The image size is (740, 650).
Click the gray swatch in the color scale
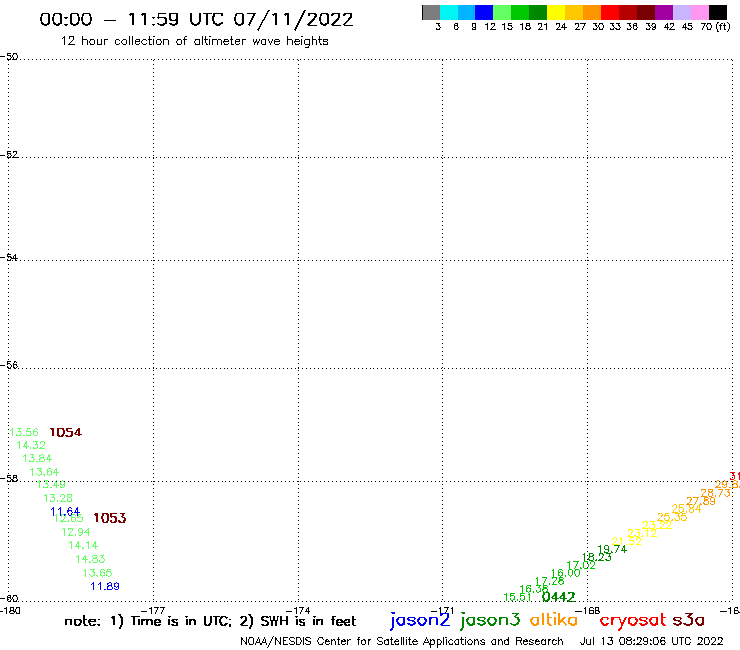click(431, 12)
